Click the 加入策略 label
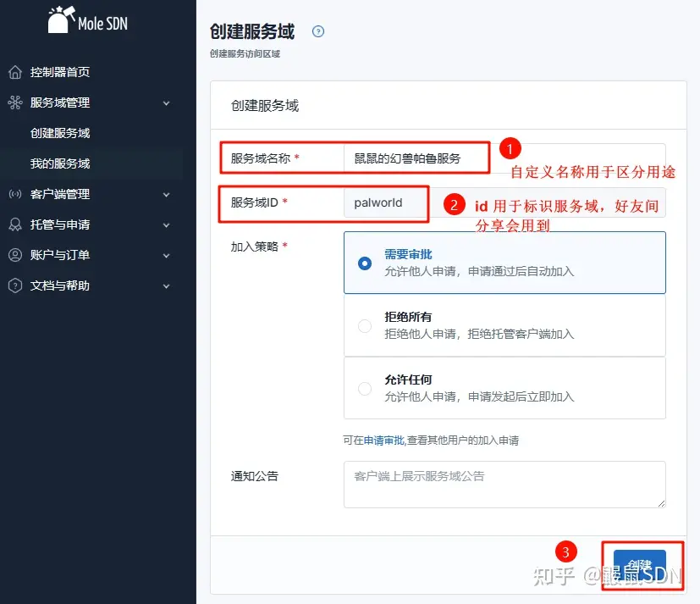This screenshot has width=700, height=604. [x=255, y=247]
